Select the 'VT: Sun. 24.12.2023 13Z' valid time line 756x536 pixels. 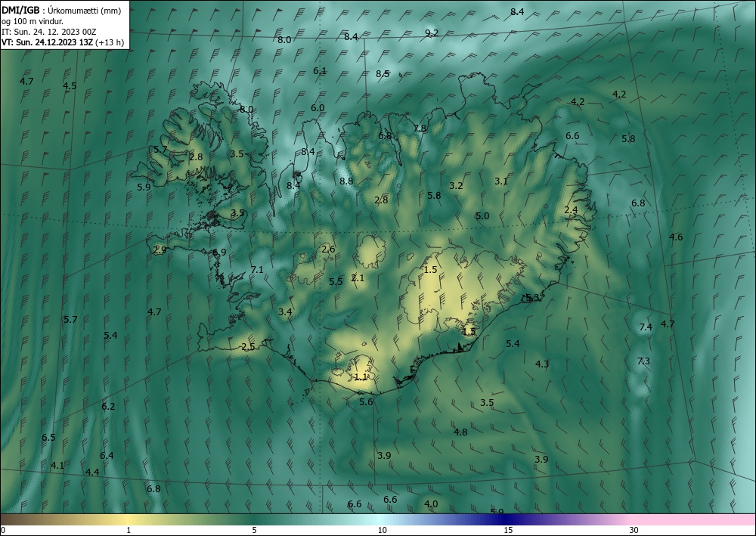click(x=47, y=42)
